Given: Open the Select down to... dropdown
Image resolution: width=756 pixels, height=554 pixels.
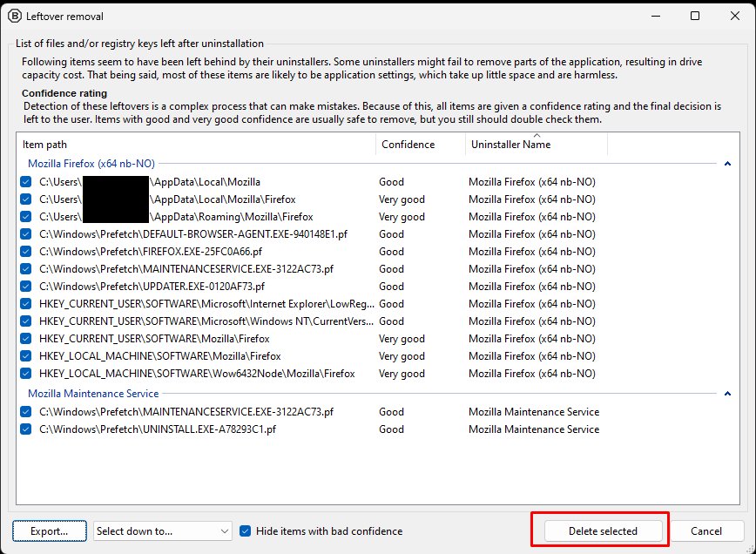Looking at the screenshot, I should click(163, 530).
